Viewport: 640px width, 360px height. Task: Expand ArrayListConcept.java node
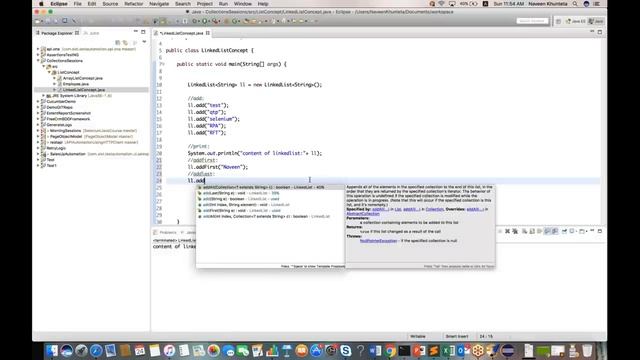pos(54,78)
